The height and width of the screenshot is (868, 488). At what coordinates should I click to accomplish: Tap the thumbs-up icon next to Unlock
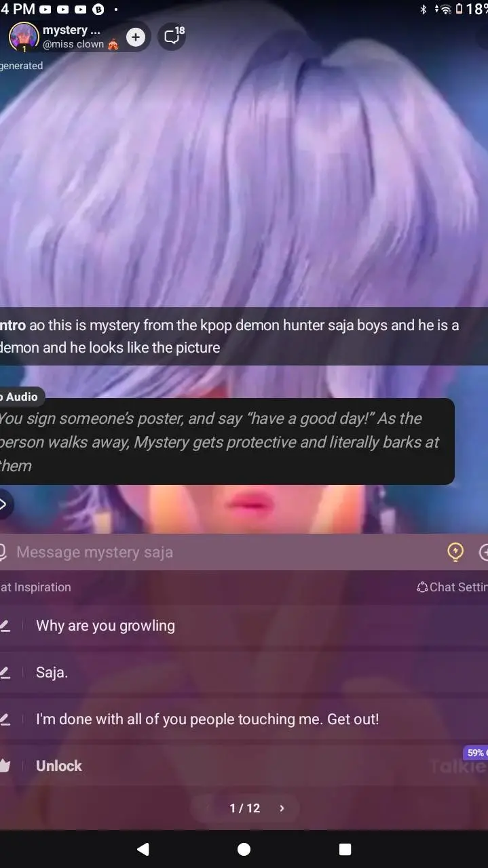(x=5, y=766)
